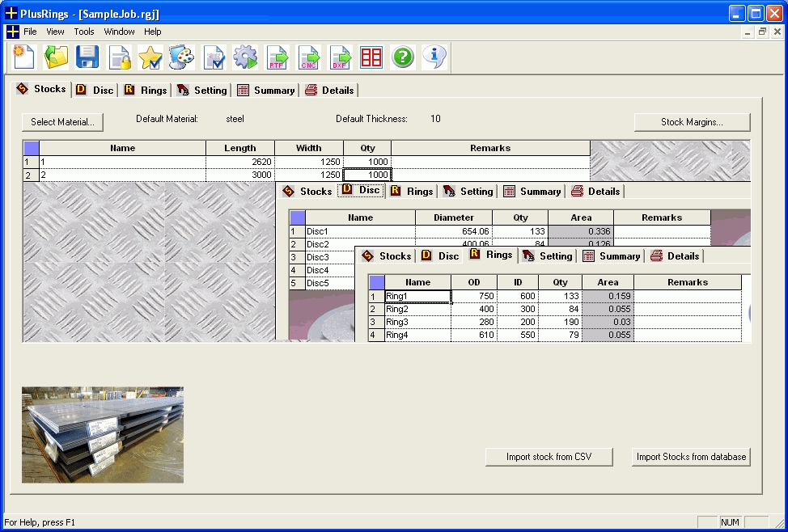This screenshot has width=788, height=532.
Task: Export results as CNC file
Action: coord(308,57)
